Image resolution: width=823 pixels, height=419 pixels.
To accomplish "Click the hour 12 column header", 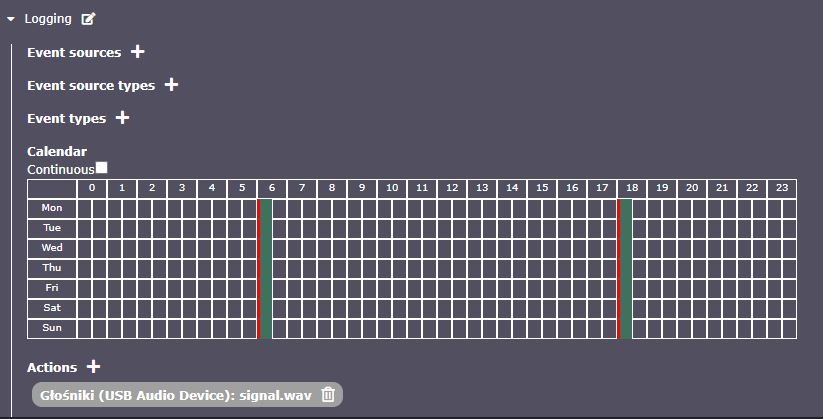I will 452,188.
